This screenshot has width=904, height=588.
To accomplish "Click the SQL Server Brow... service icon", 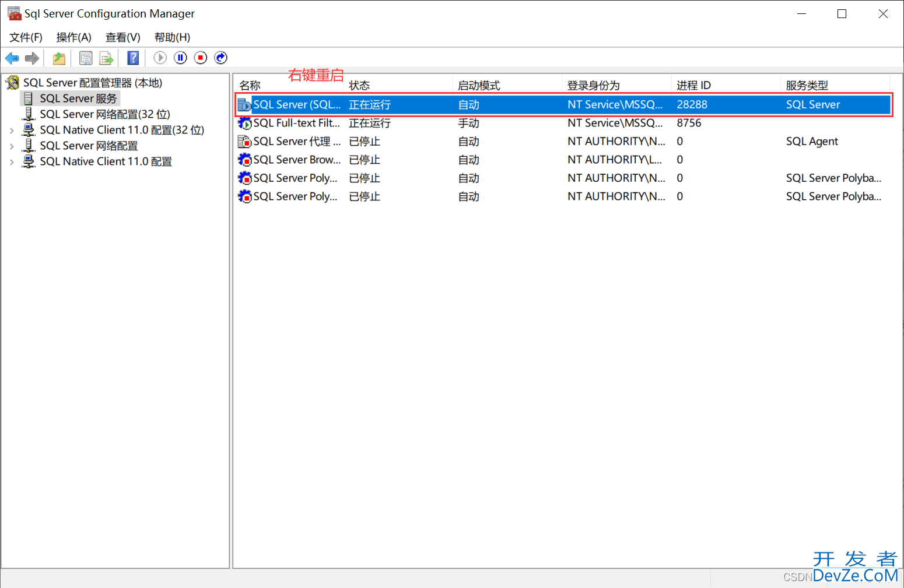I will pyautogui.click(x=244, y=160).
